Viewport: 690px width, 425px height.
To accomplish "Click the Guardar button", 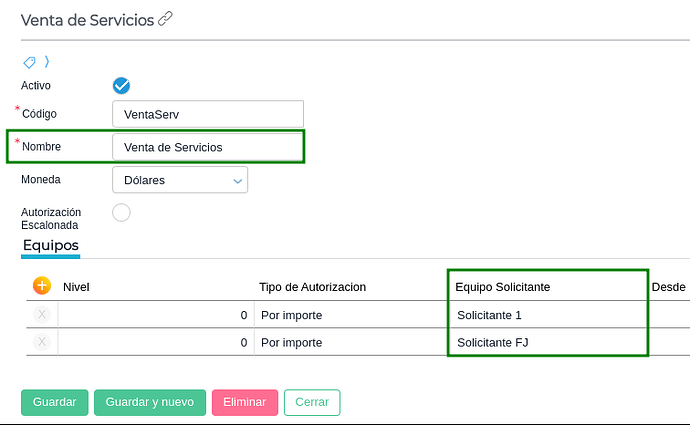I will [x=55, y=402].
